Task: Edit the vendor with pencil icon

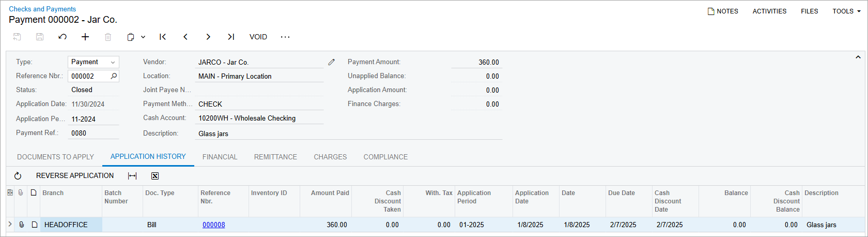Action: 332,62
